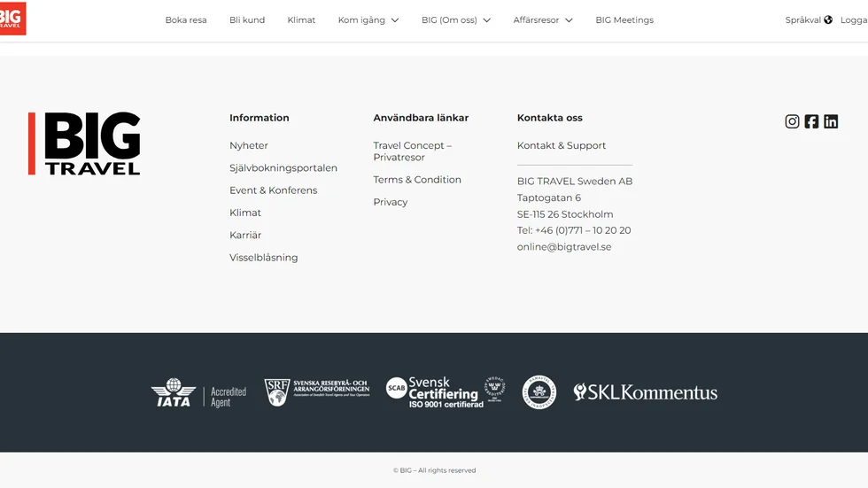Viewport: 868px width, 488px height.
Task: Click the BIG TRAVEL Sweden AB text
Action: 575,181
